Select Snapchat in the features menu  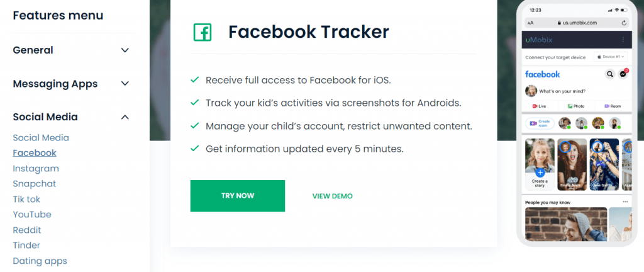pos(35,184)
